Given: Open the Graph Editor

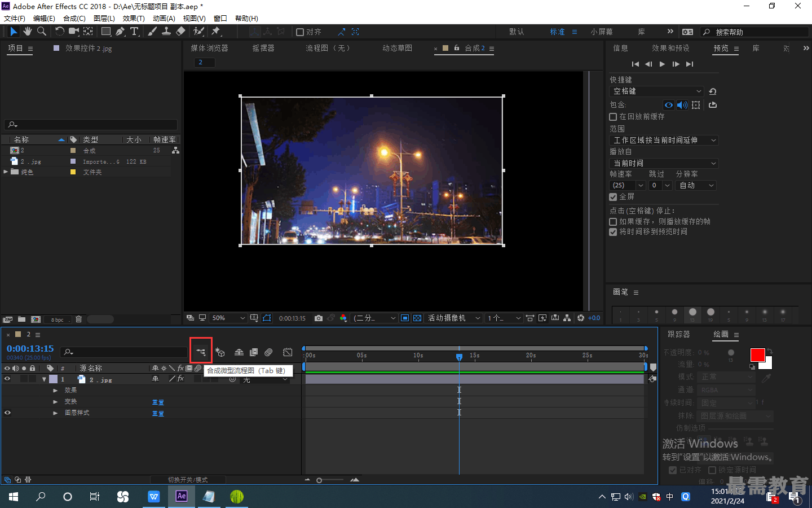Looking at the screenshot, I should (x=288, y=352).
